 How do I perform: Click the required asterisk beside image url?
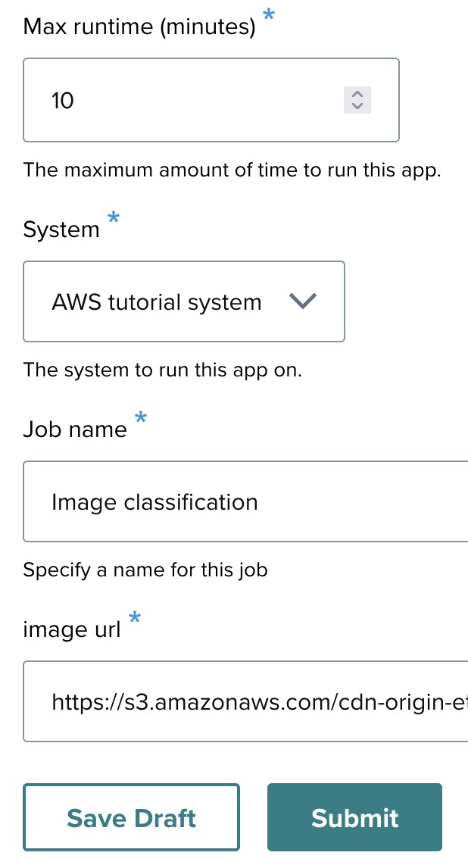tap(135, 619)
